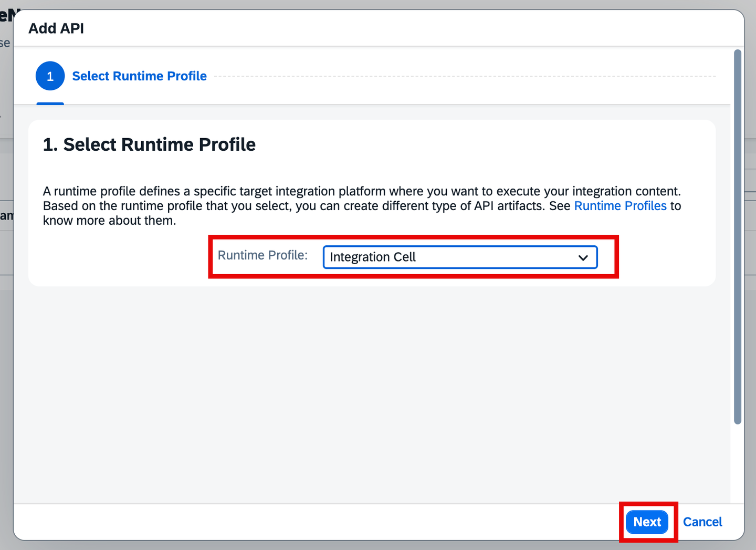Click the 'Runtime Profile:' field label
The width and height of the screenshot is (756, 550).
(262, 255)
